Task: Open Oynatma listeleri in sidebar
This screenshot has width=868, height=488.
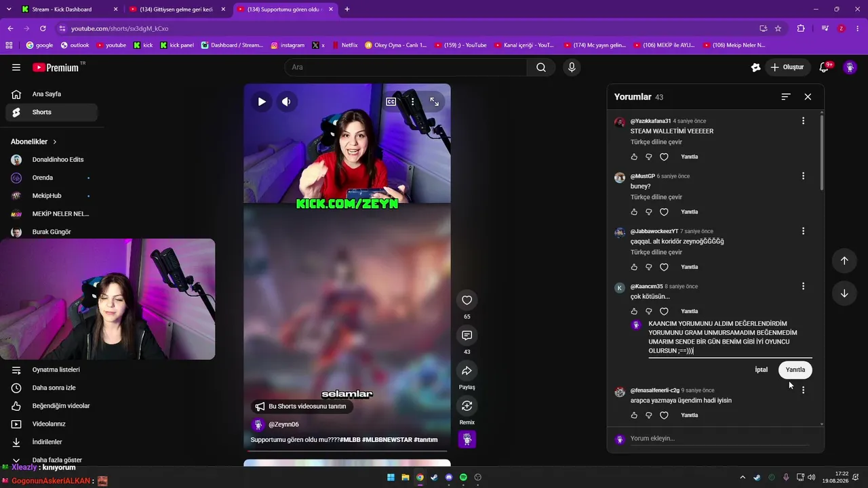Action: tap(52, 370)
